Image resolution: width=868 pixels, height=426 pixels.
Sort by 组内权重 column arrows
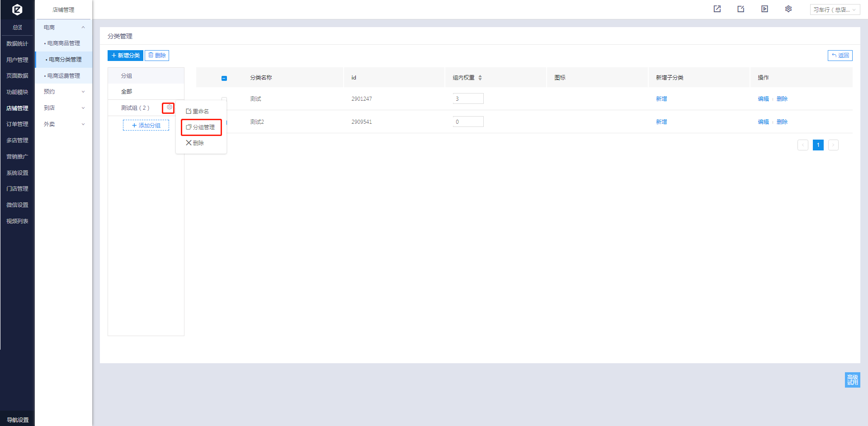click(480, 78)
